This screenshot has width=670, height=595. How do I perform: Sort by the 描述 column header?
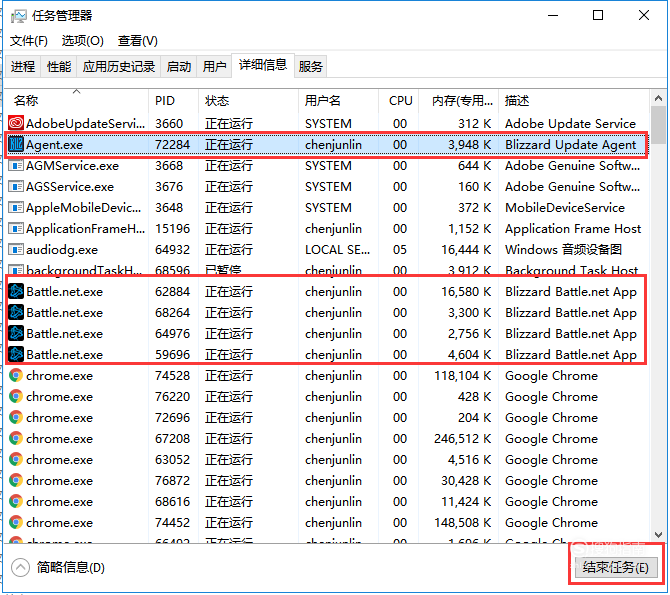pyautogui.click(x=574, y=100)
